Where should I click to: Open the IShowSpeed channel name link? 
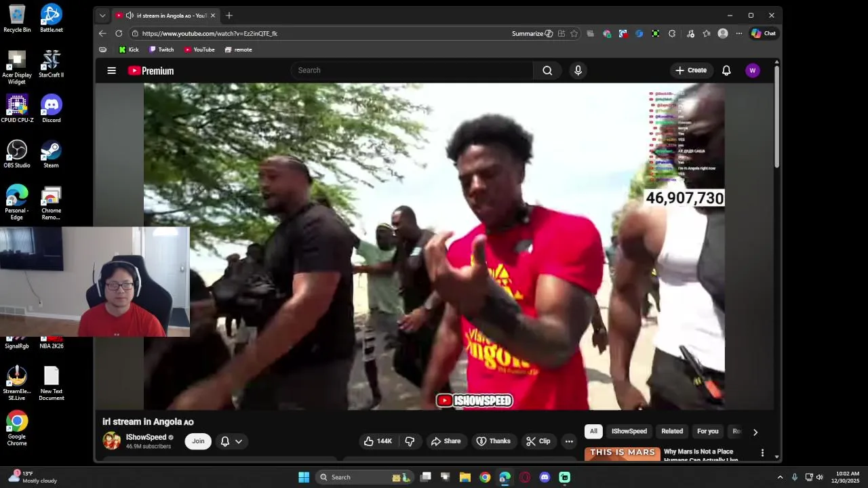pos(146,437)
